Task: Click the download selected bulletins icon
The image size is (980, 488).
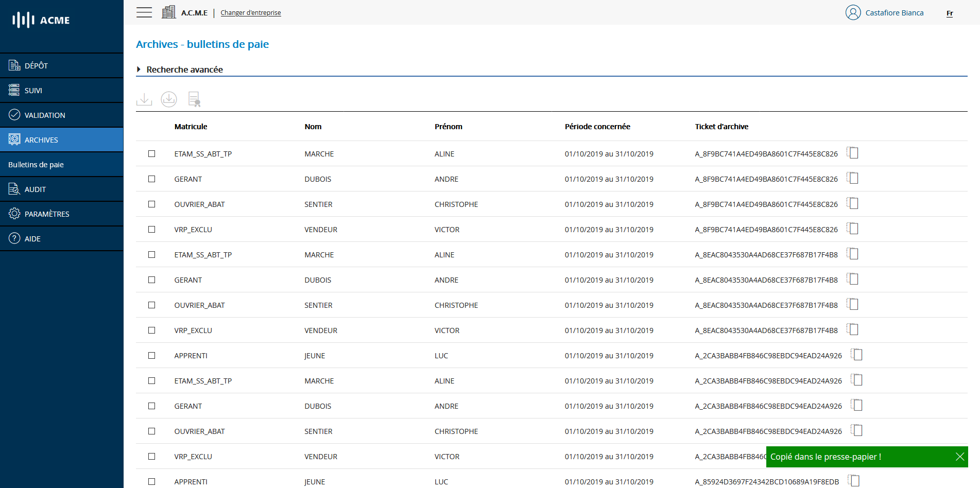Action: pos(144,99)
